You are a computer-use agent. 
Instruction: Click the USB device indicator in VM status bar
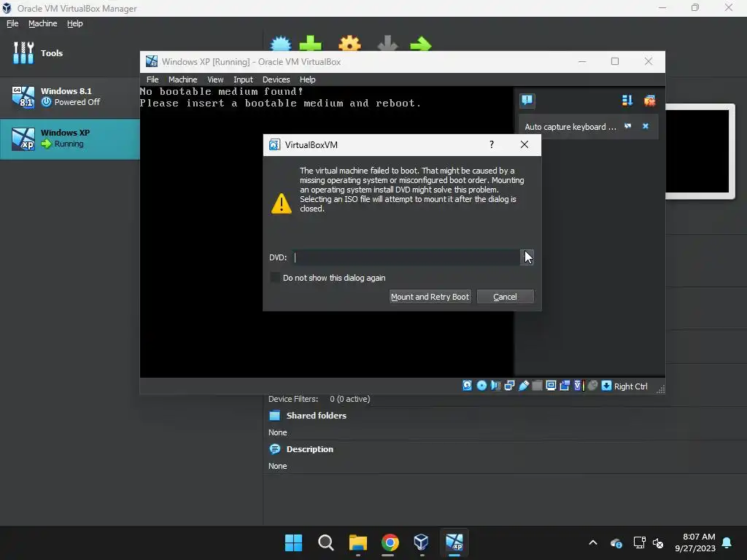pos(523,386)
